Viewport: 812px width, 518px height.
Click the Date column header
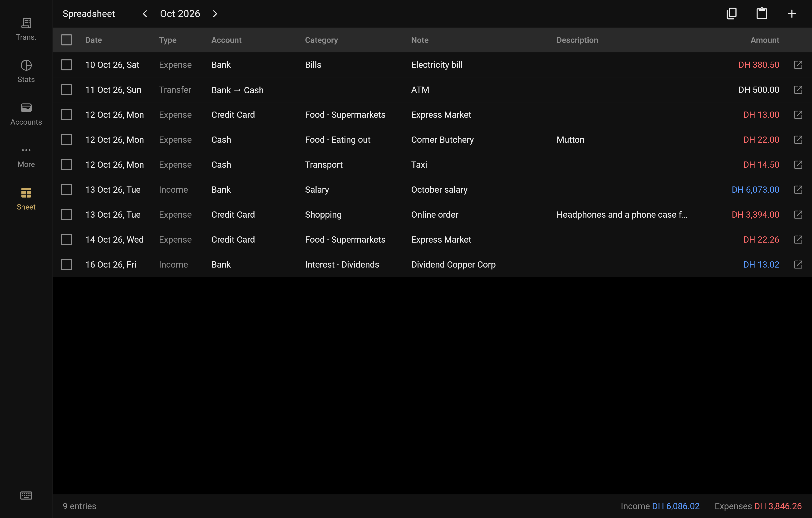(x=94, y=40)
